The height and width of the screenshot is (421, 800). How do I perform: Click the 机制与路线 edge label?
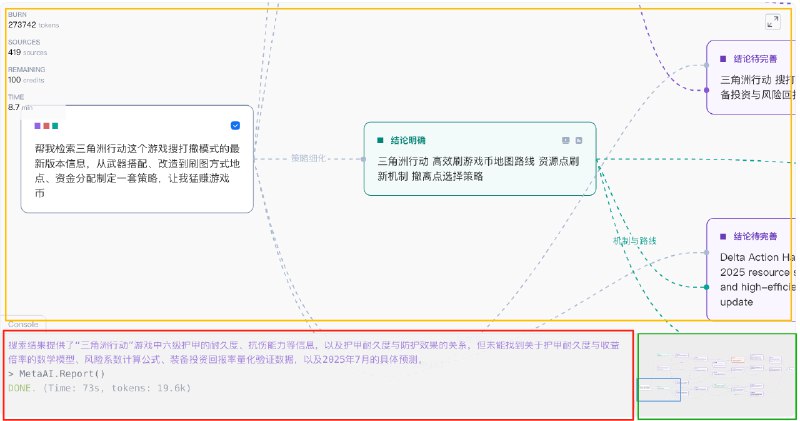click(x=635, y=241)
